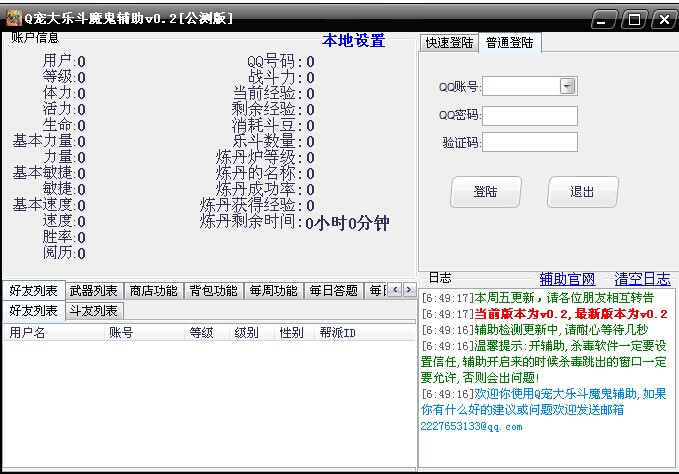Click the app icon in title bar
The image size is (679, 474).
pos(13,16)
